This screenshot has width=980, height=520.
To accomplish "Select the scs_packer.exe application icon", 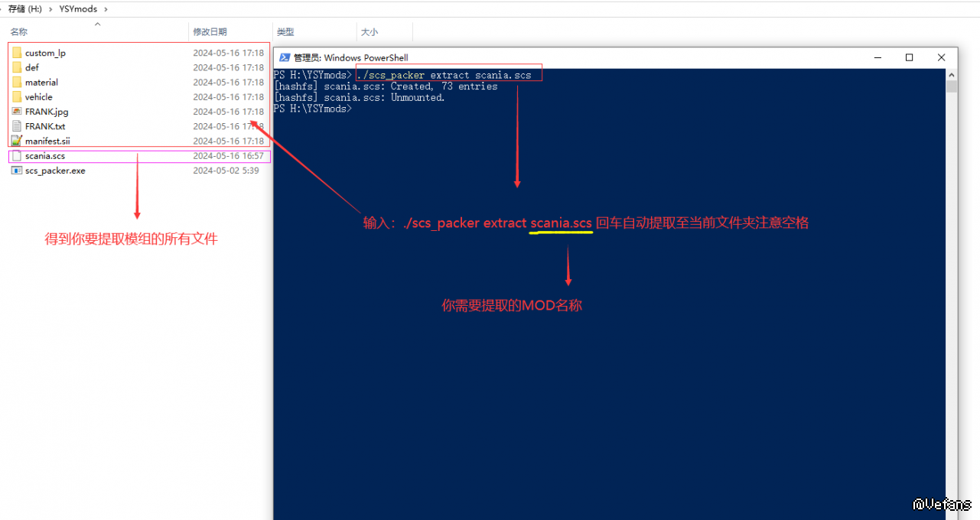I will pyautogui.click(x=17, y=171).
